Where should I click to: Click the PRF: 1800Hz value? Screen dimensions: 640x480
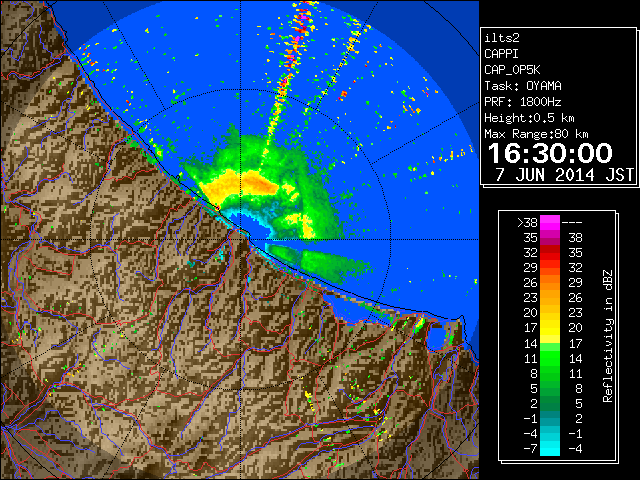click(523, 102)
